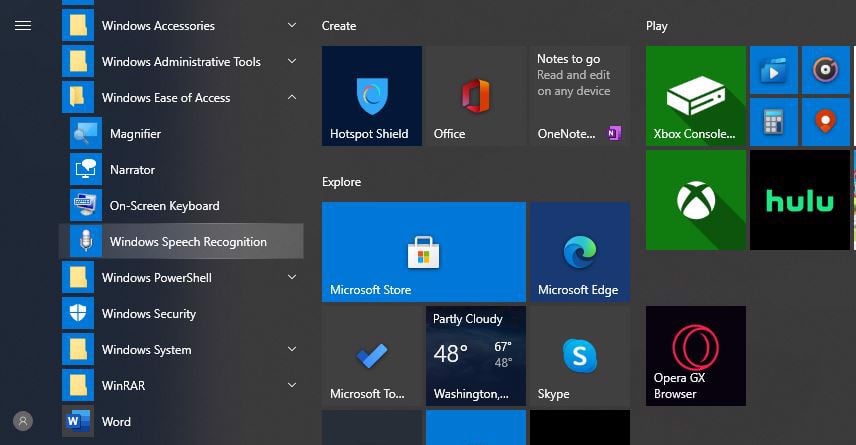Open the Partly Cloudy weather tile
Viewport: 856px width, 445px height.
tap(475, 356)
